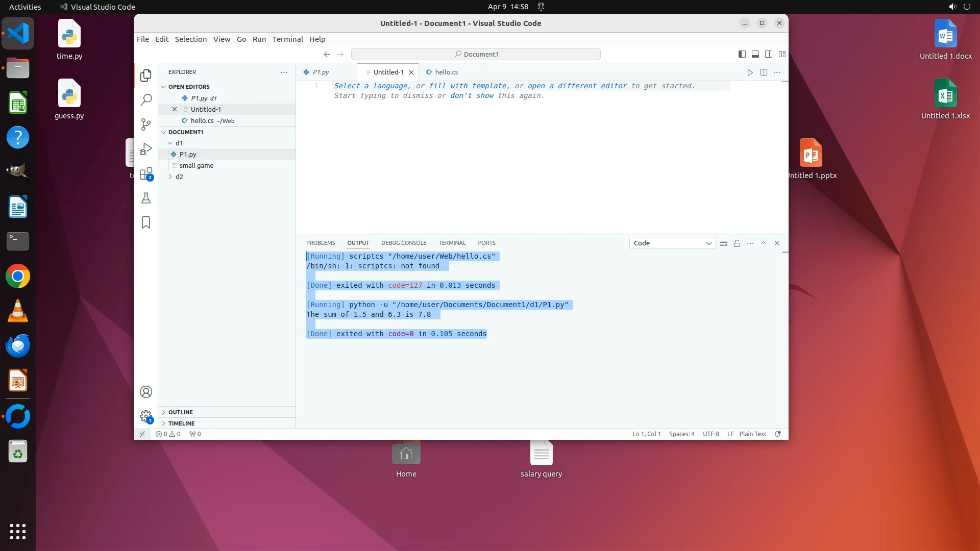Image resolution: width=980 pixels, height=551 pixels.
Task: Open the Source Control view
Action: pyautogui.click(x=146, y=124)
